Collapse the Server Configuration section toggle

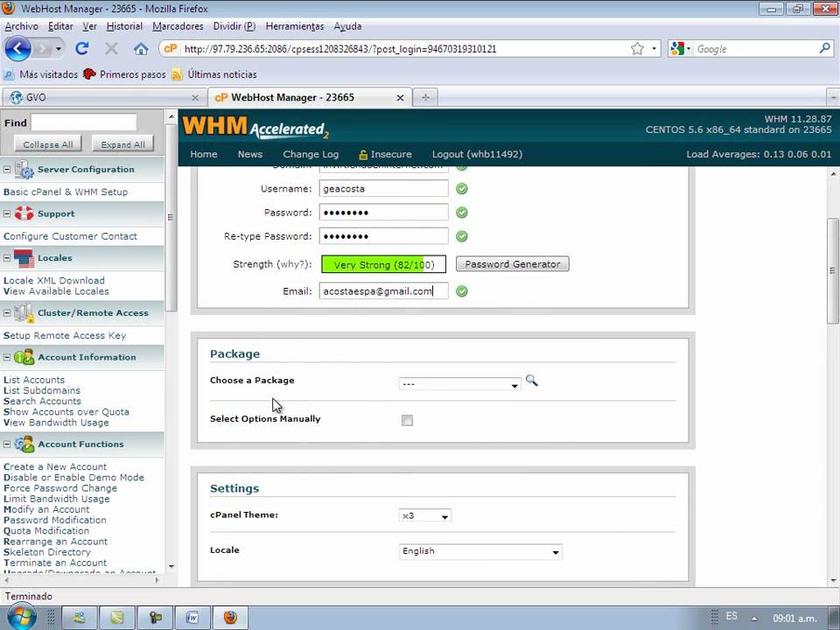coord(7,169)
